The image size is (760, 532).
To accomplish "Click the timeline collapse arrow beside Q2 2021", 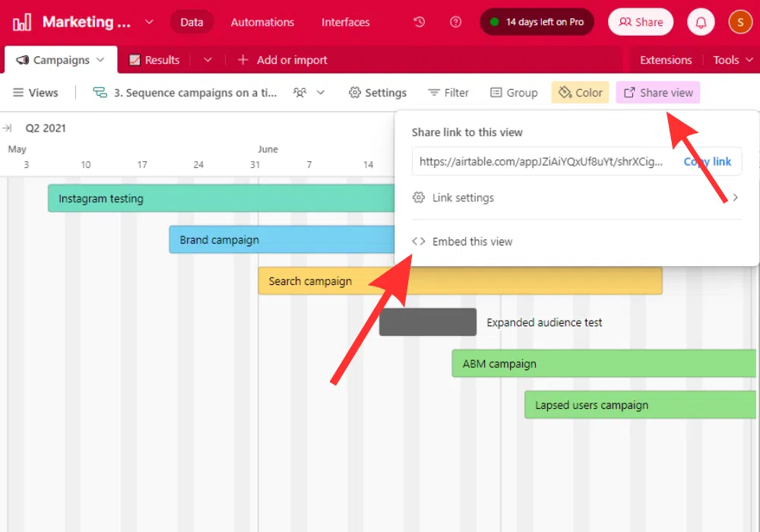I will coord(8,128).
